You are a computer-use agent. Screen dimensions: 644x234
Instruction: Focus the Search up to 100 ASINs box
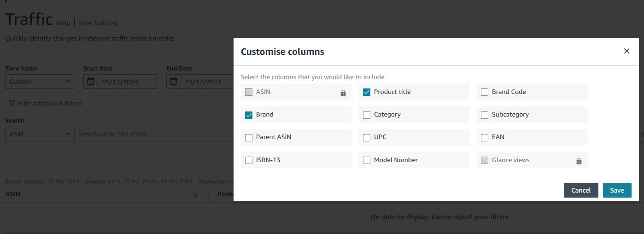coord(154,134)
